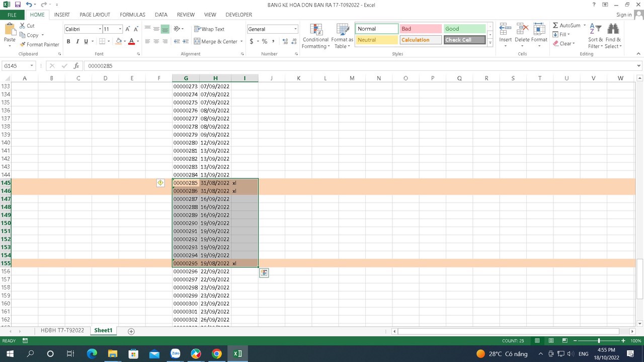Switch to the FORMULAS tab
The width and height of the screenshot is (644, 362).
[x=132, y=15]
